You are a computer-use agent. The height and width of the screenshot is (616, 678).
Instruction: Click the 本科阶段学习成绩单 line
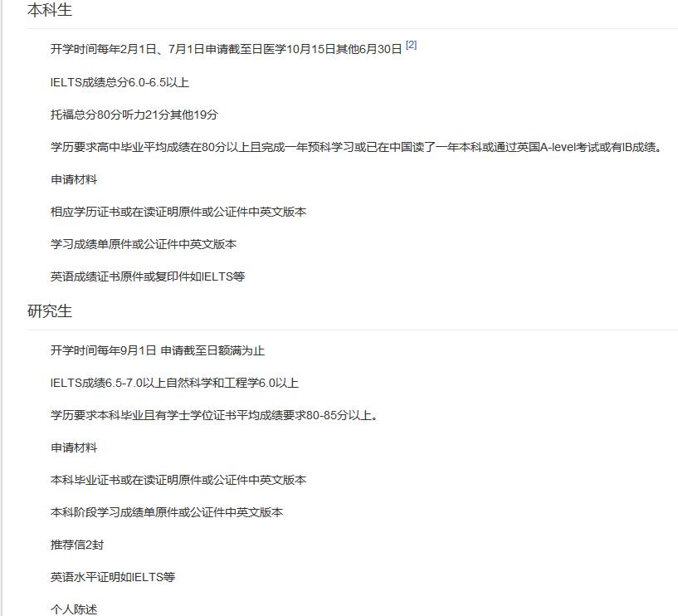click(166, 512)
